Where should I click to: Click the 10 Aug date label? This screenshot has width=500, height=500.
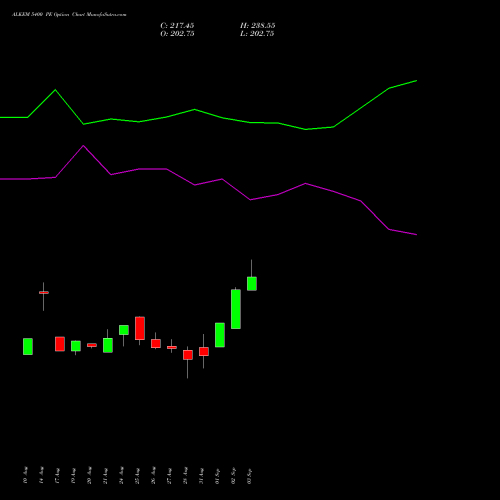pos(25,475)
